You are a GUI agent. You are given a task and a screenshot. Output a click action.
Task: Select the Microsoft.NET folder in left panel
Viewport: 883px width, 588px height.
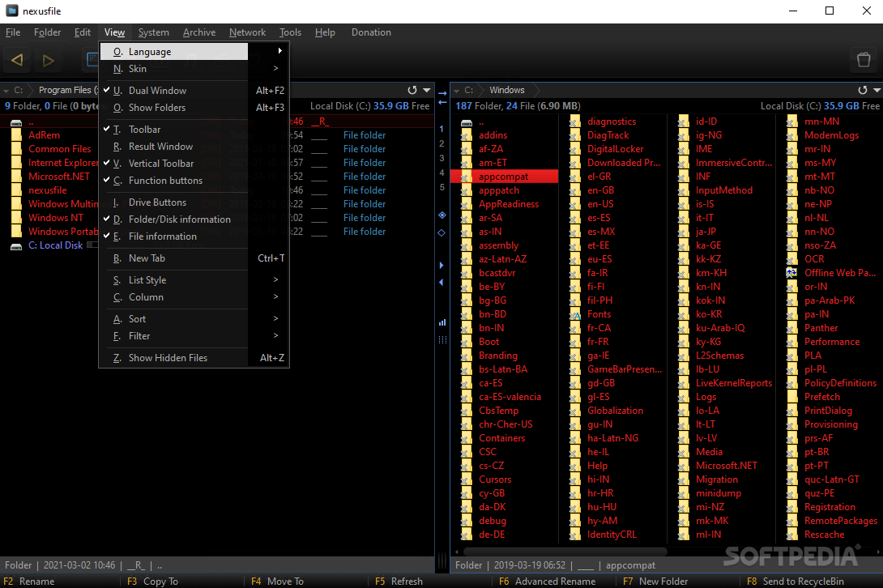(59, 177)
